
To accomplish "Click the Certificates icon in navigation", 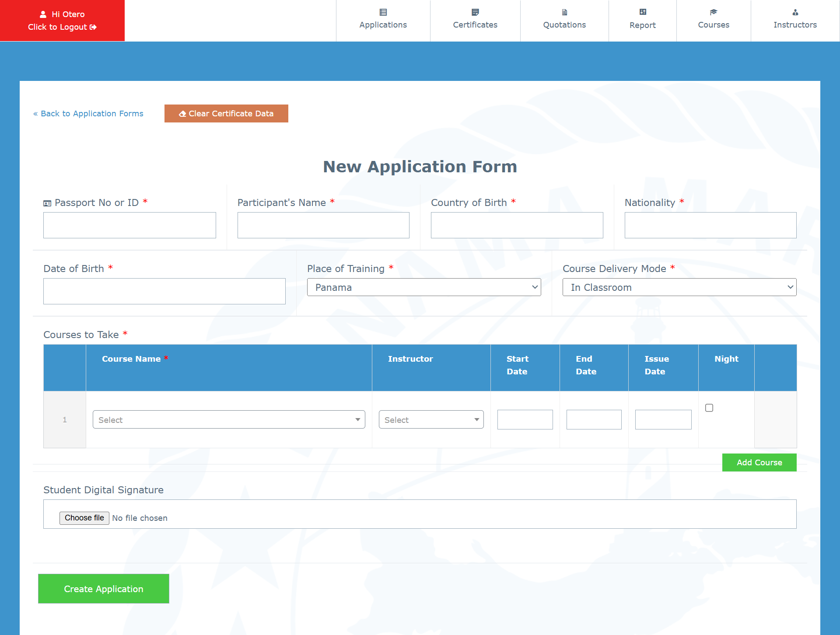I will pos(475,12).
